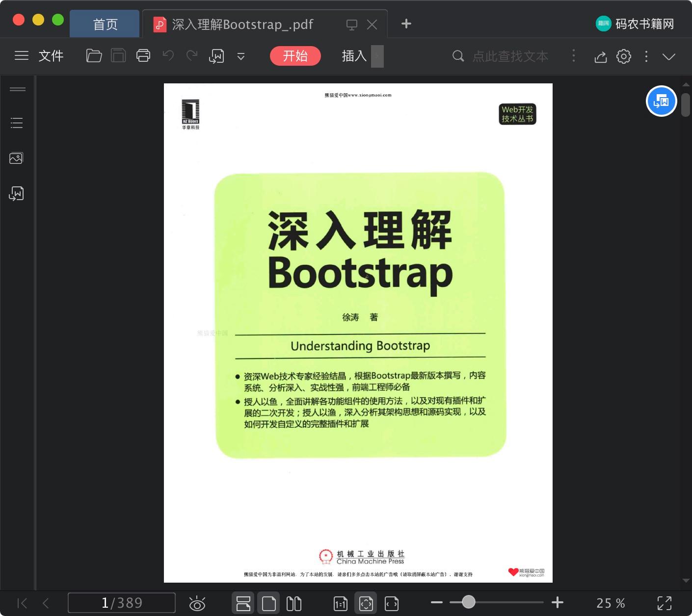Select fit page view
Viewport: 692px width, 616px height.
click(x=366, y=603)
